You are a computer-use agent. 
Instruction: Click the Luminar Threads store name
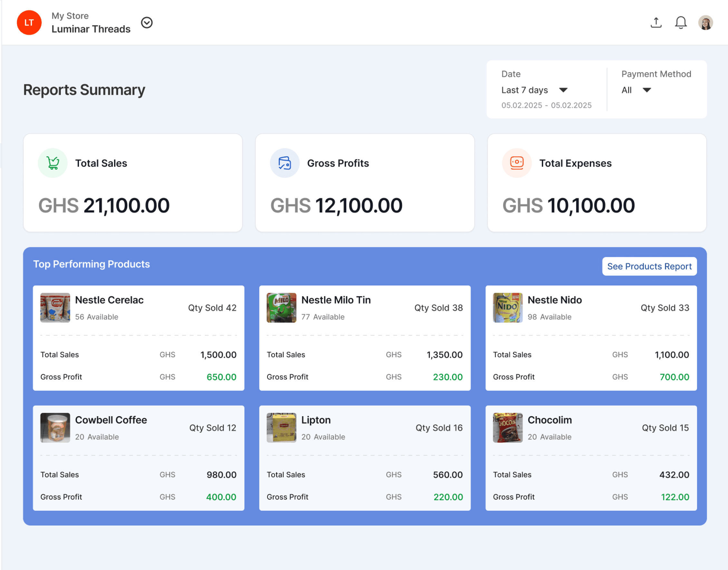coord(91,29)
